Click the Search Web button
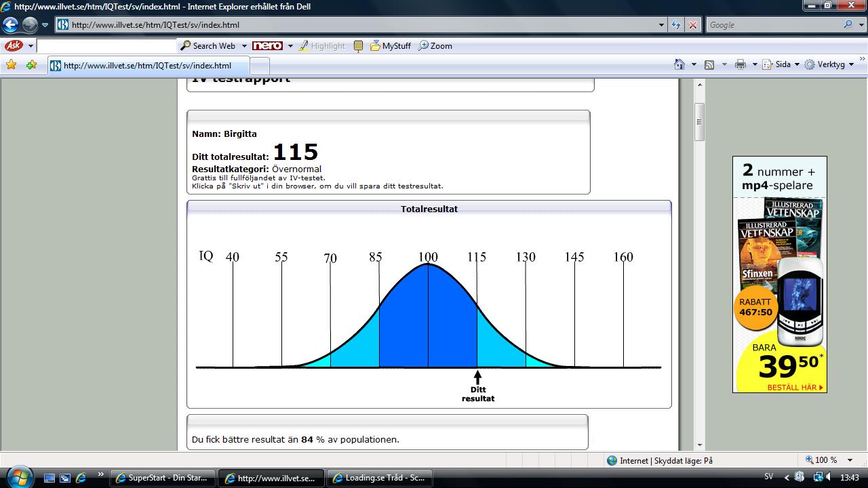The width and height of the screenshot is (868, 488). point(208,46)
